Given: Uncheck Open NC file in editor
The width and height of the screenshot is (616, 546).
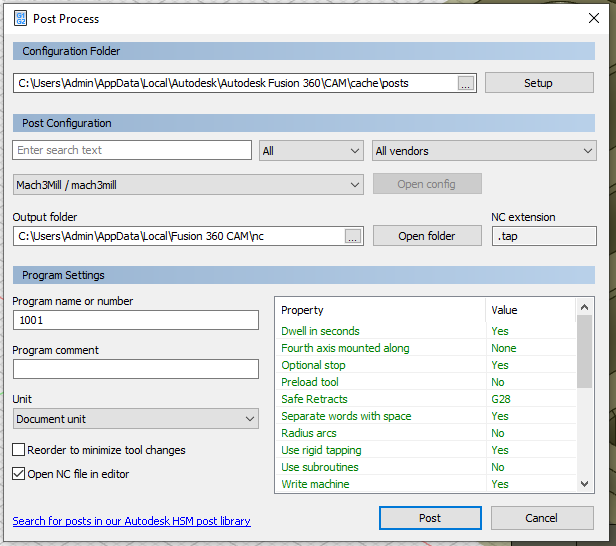Looking at the screenshot, I should 19,474.
